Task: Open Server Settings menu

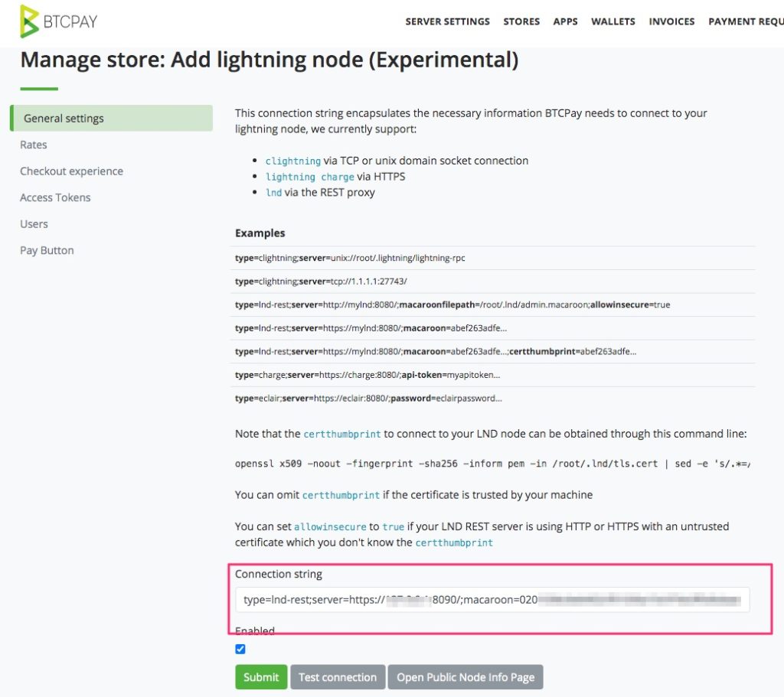Action: tap(447, 21)
